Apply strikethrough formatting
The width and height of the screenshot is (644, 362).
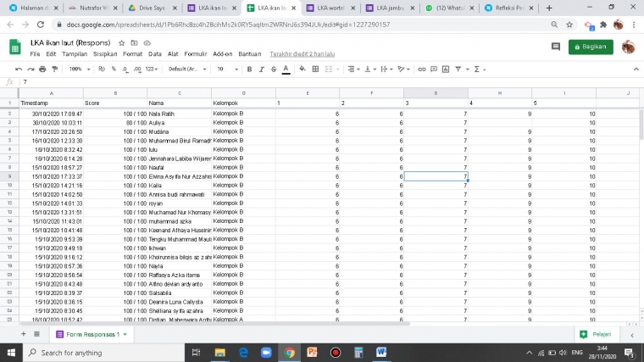click(x=274, y=69)
